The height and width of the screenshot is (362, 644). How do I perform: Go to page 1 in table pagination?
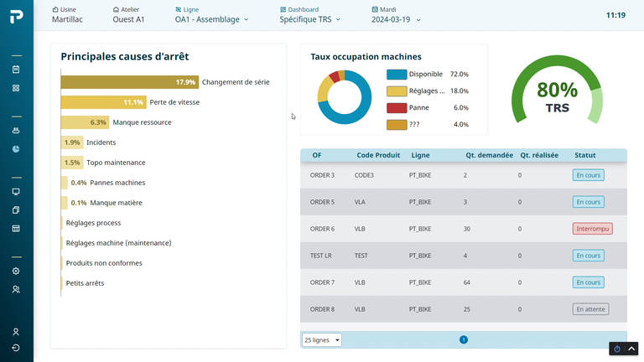pyautogui.click(x=463, y=340)
